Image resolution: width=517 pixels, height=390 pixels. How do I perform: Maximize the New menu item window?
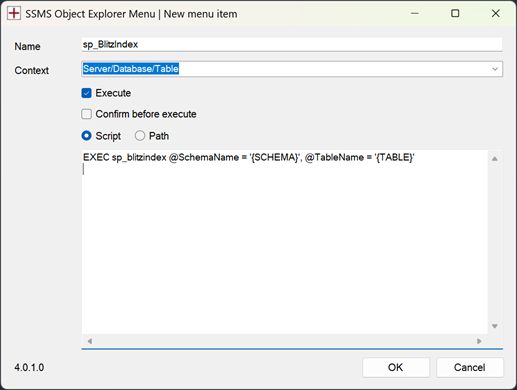(455, 14)
